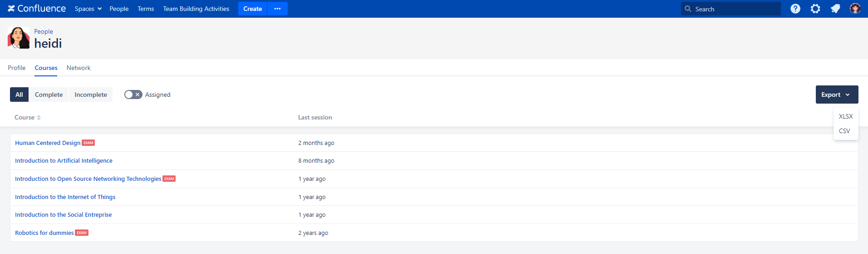Switch to the Profile tab
The width and height of the screenshot is (868, 254).
click(17, 68)
